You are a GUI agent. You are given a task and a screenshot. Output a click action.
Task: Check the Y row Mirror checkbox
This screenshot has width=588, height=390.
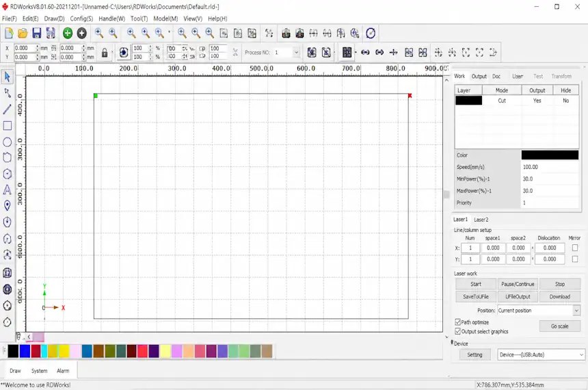(x=575, y=259)
